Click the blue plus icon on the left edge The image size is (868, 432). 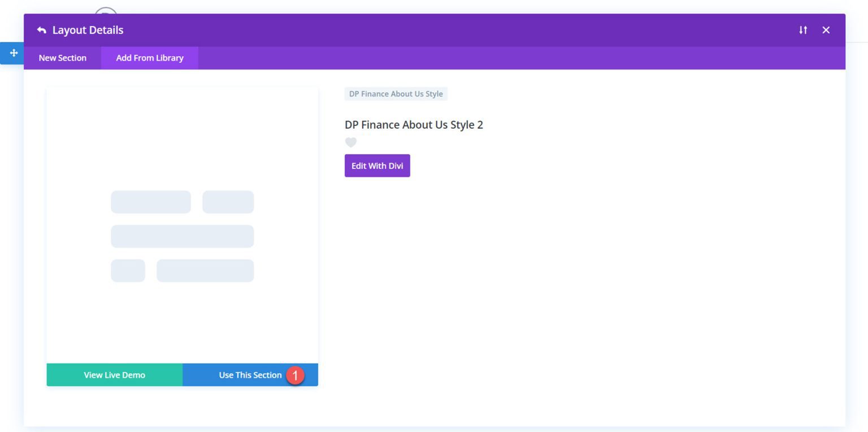[x=13, y=53]
